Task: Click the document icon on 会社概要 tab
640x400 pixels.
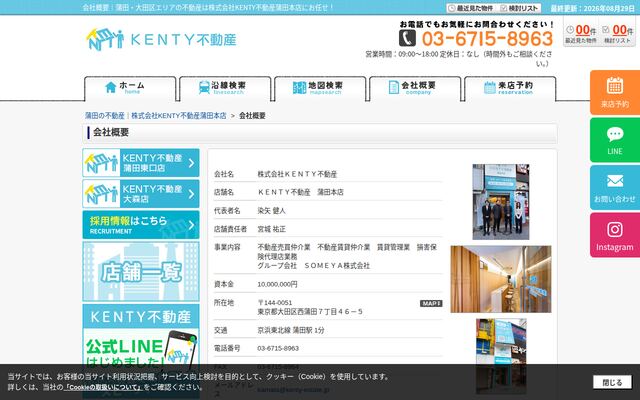Action: click(x=394, y=87)
